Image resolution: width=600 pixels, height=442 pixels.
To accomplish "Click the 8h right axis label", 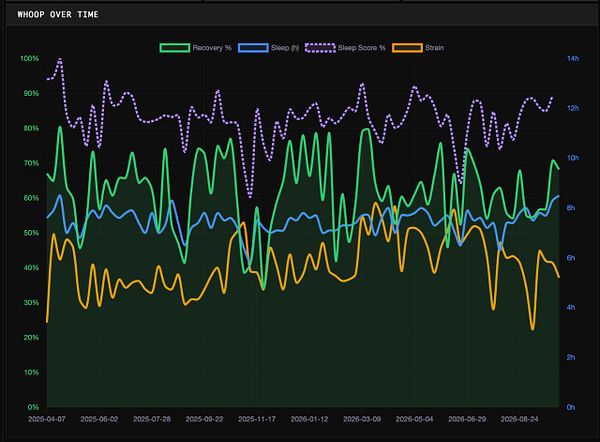I will coord(571,208).
